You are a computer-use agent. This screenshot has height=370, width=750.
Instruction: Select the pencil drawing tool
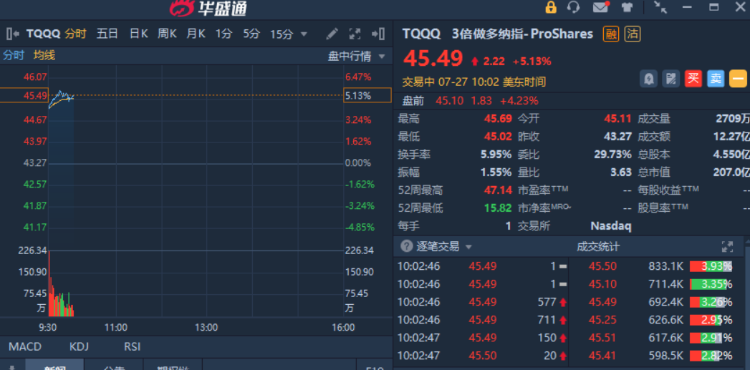(332, 34)
